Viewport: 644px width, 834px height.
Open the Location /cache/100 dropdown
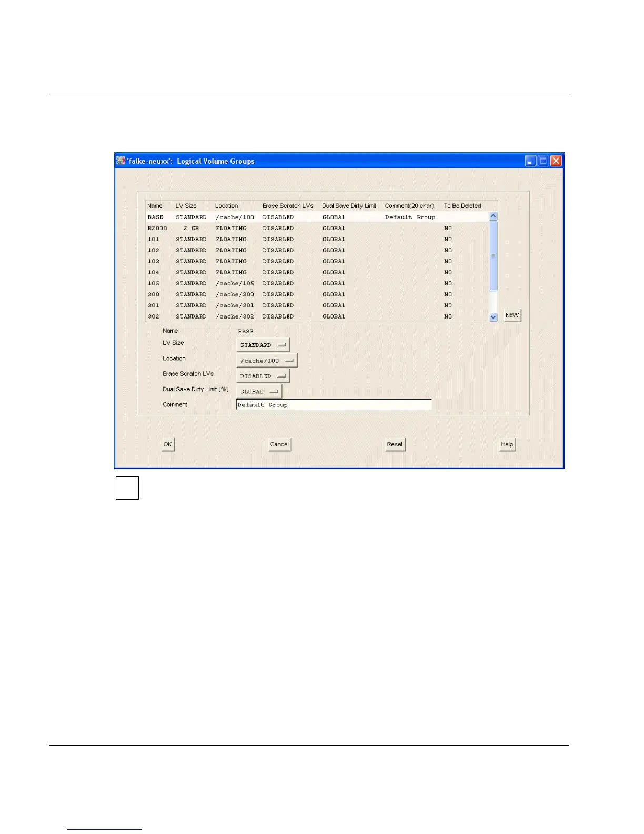point(267,361)
